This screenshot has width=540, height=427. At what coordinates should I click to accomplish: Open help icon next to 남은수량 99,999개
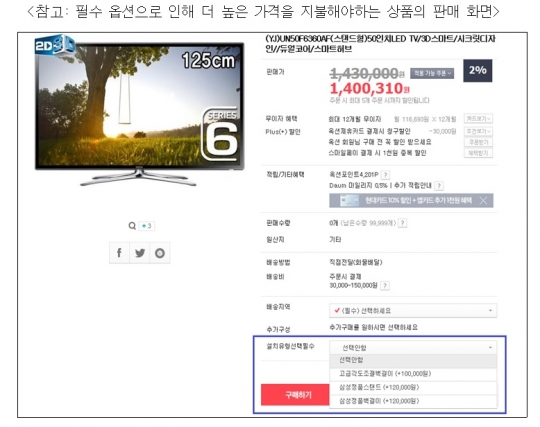[x=402, y=223]
